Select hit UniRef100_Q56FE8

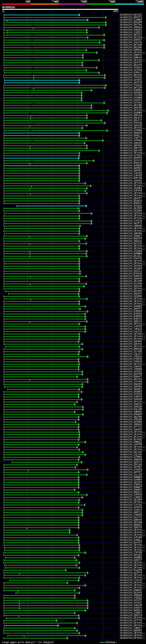click(131, 158)
